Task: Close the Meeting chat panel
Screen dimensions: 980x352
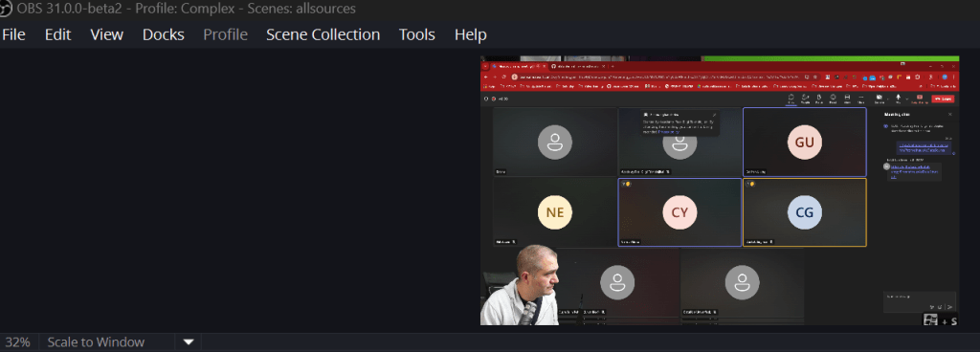Action: click(x=950, y=114)
